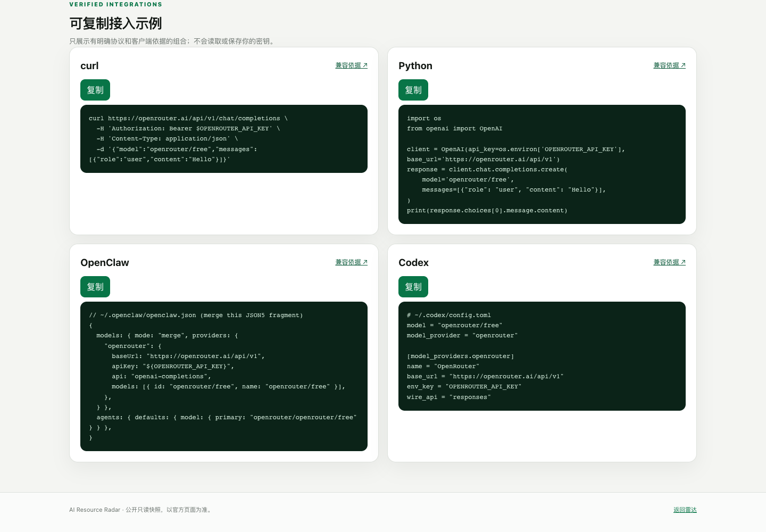Click the Python 'import os' line

tap(424, 119)
